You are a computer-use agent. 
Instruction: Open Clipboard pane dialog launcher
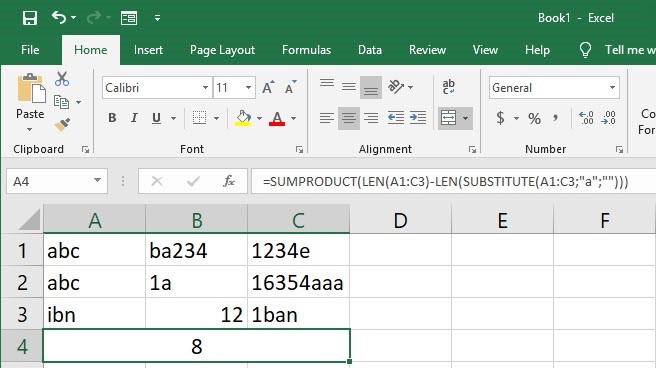click(85, 149)
